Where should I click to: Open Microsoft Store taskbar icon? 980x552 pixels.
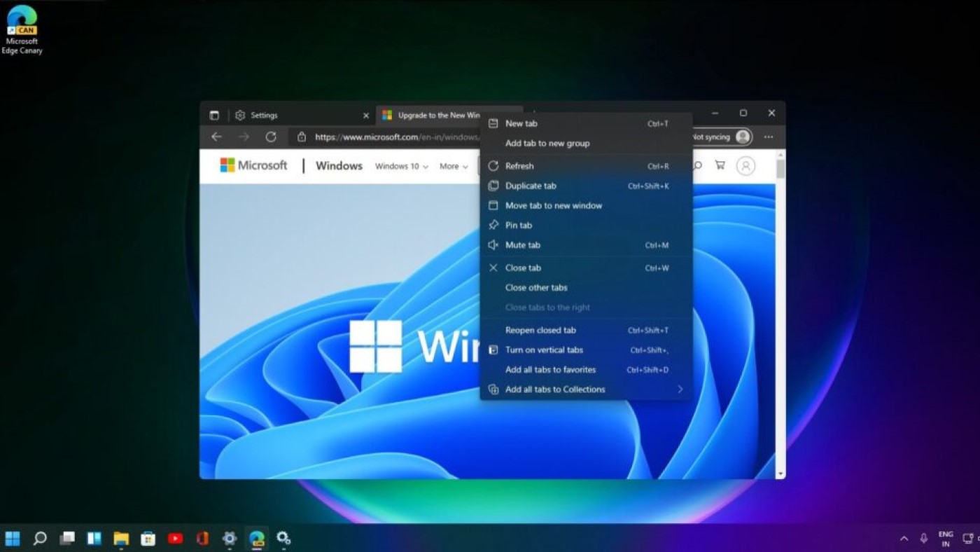(x=148, y=538)
